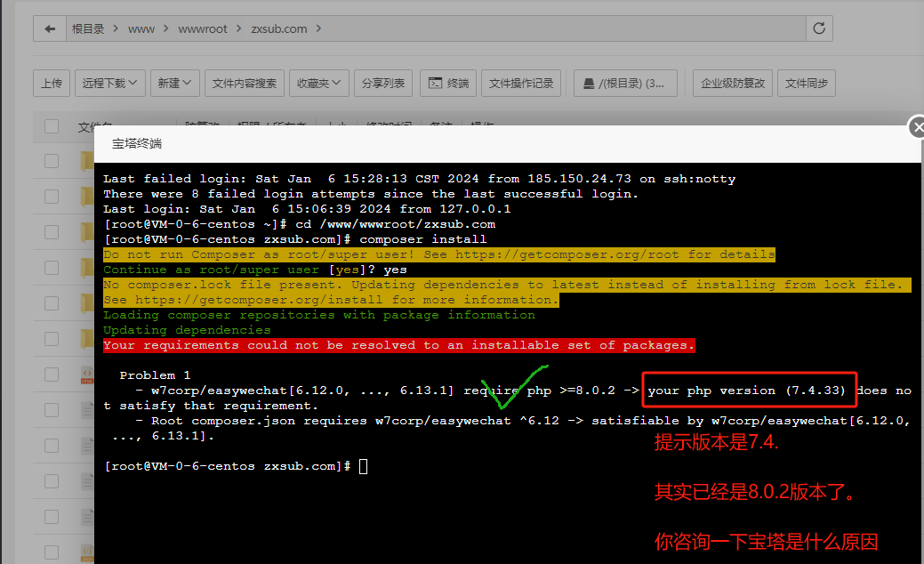Image resolution: width=924 pixels, height=564 pixels.
Task: Click 'Do not run Composer as root' warning
Action: point(439,254)
